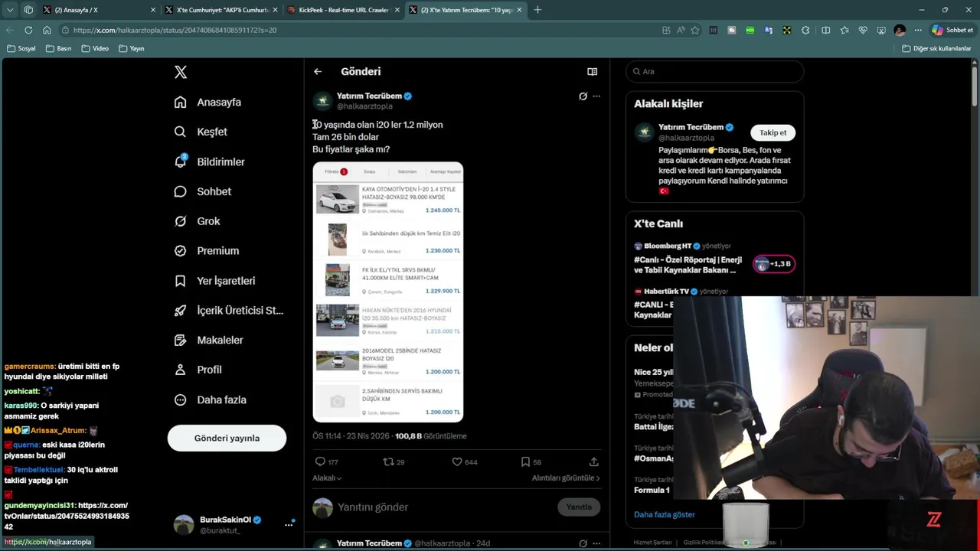Open Diğer sık kullanılanlar folder
This screenshot has width=980, height=551.
(x=937, y=48)
